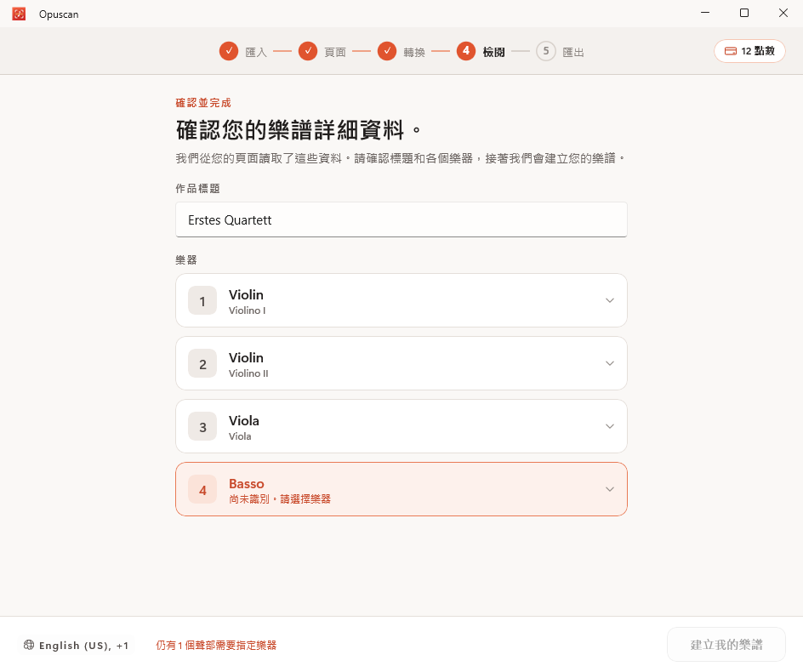Click the 樂器 section label

pyautogui.click(x=186, y=259)
